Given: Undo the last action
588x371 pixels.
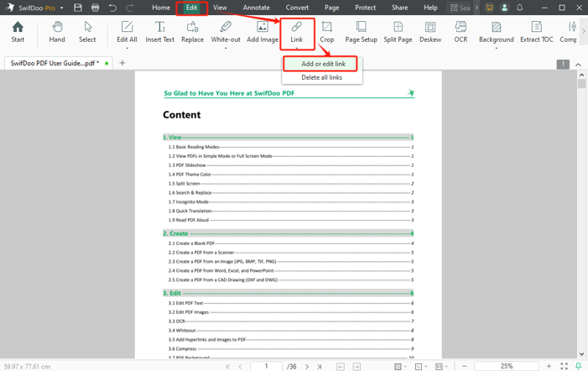Looking at the screenshot, I should [112, 8].
